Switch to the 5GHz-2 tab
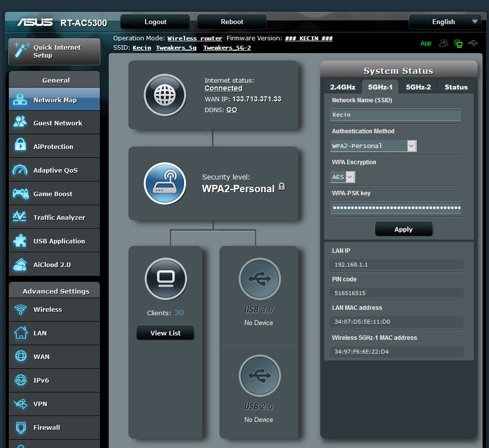489x448 pixels. coord(418,87)
